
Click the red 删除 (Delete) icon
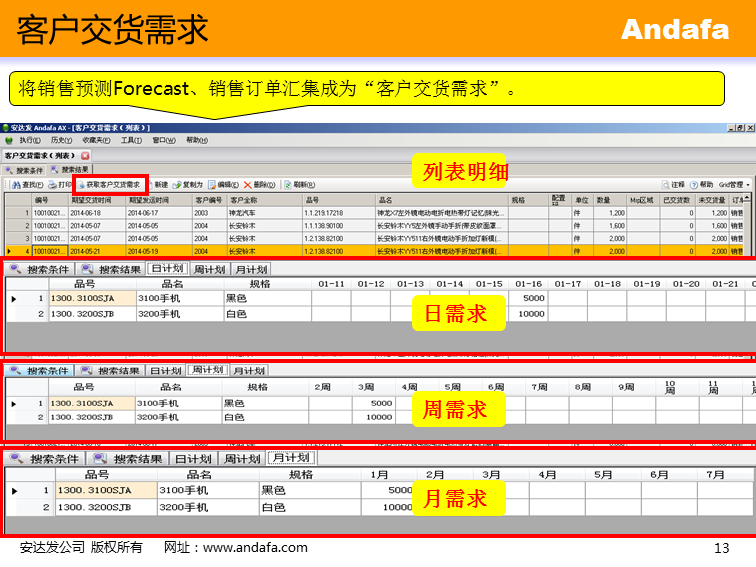(x=248, y=185)
